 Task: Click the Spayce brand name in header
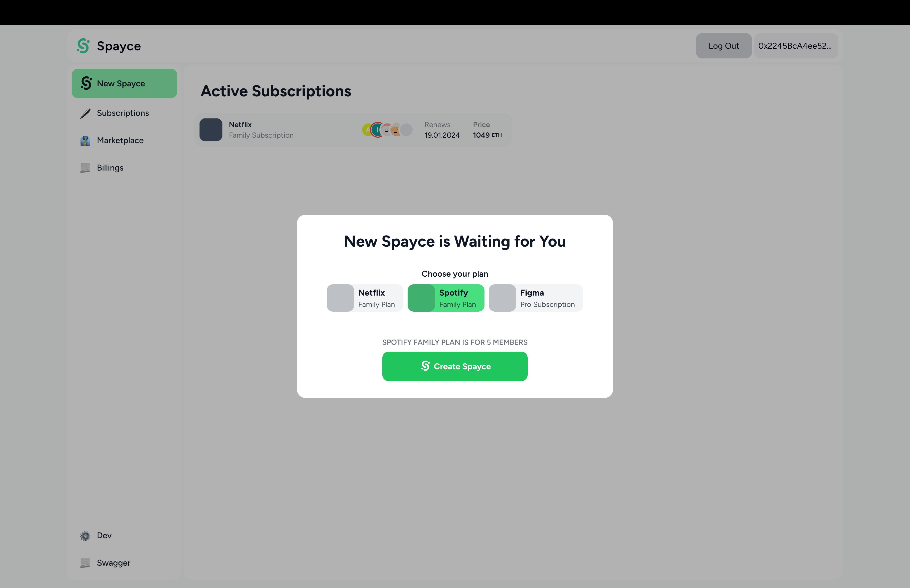tap(119, 46)
